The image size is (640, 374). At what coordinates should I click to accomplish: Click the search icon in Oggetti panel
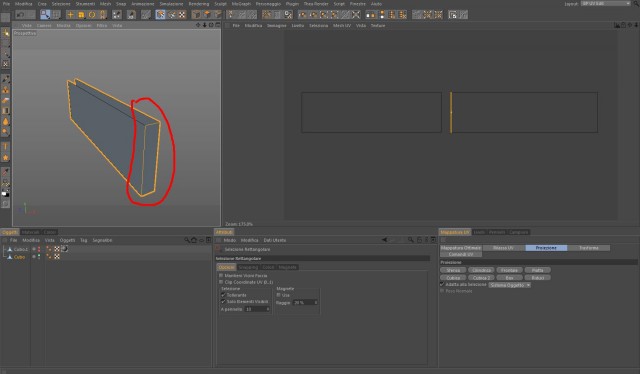click(x=187, y=240)
